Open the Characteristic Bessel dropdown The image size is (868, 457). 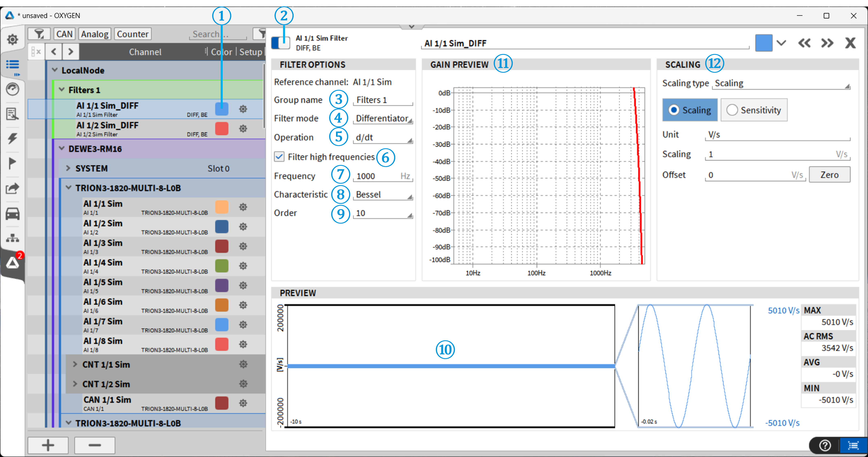tap(383, 195)
